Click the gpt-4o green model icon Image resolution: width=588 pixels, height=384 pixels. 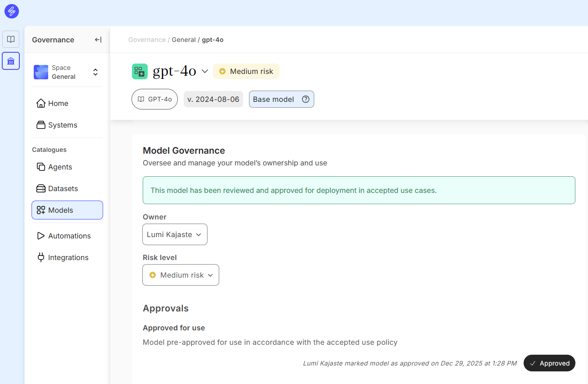point(140,71)
